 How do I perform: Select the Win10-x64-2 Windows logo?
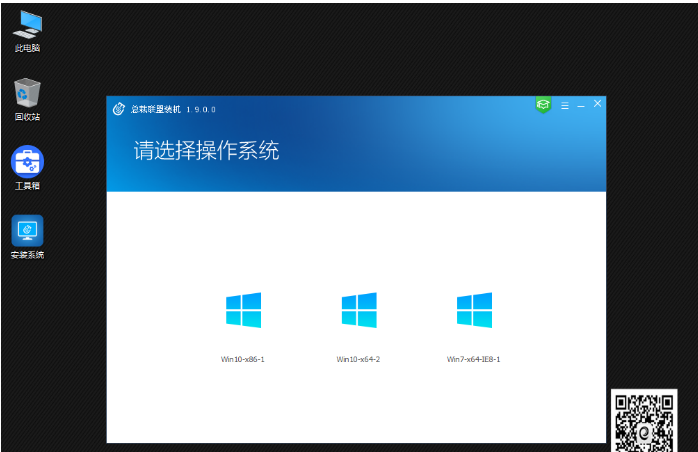click(x=359, y=310)
